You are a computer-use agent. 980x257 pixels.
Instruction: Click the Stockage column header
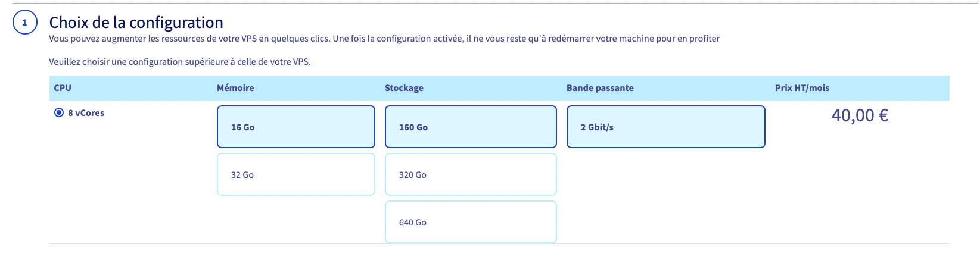[404, 88]
